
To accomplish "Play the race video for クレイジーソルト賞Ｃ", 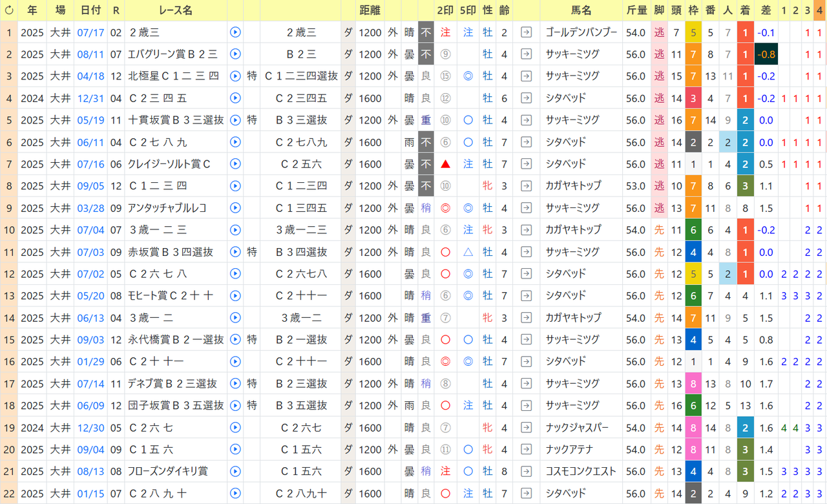I will [235, 164].
